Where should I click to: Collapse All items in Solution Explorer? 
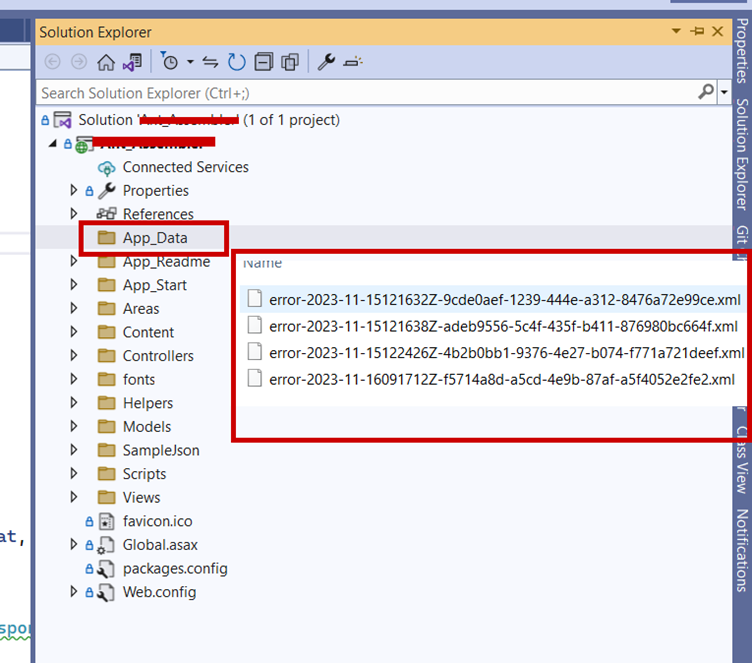coord(263,62)
